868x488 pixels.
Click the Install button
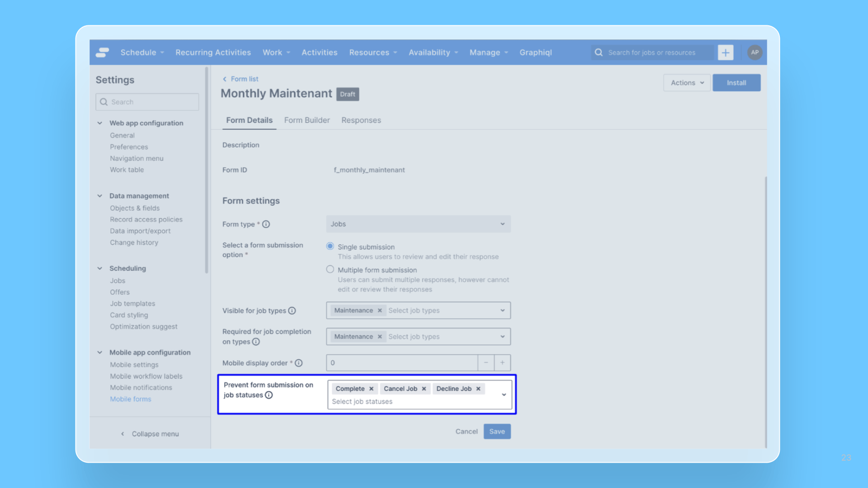[736, 83]
